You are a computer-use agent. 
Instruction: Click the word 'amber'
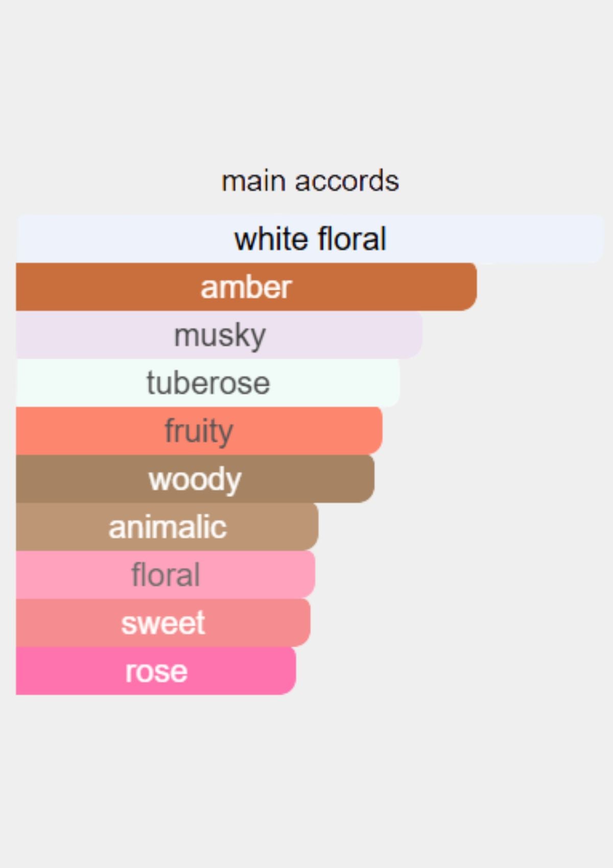pyautogui.click(x=246, y=287)
